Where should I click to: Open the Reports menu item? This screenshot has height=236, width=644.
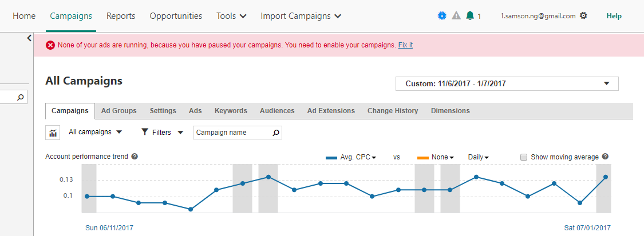[x=121, y=16]
